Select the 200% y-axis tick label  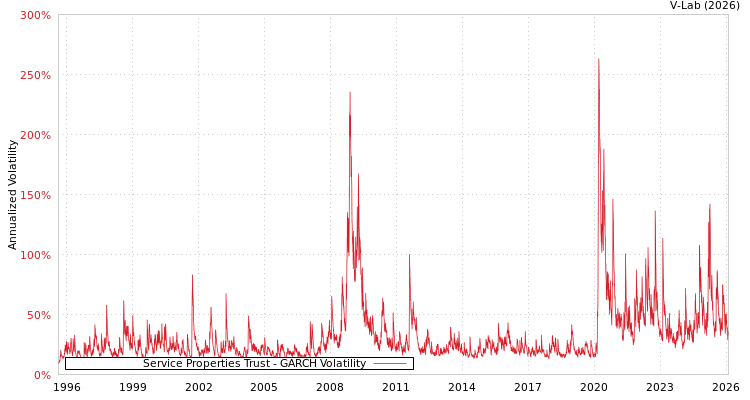(x=35, y=135)
